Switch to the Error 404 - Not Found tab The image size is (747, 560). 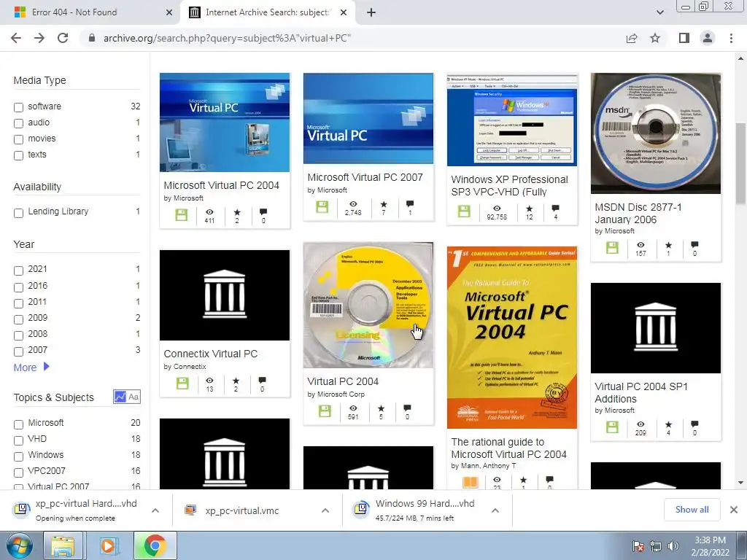tap(90, 12)
